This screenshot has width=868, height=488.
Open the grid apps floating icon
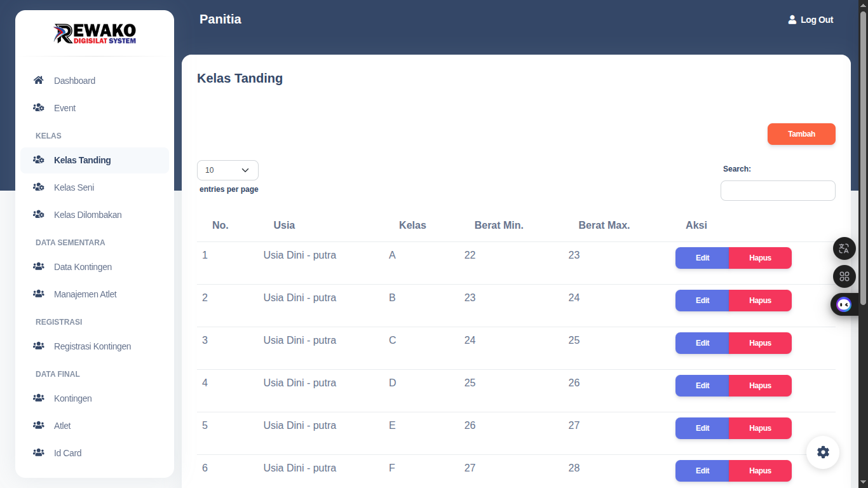pos(844,276)
